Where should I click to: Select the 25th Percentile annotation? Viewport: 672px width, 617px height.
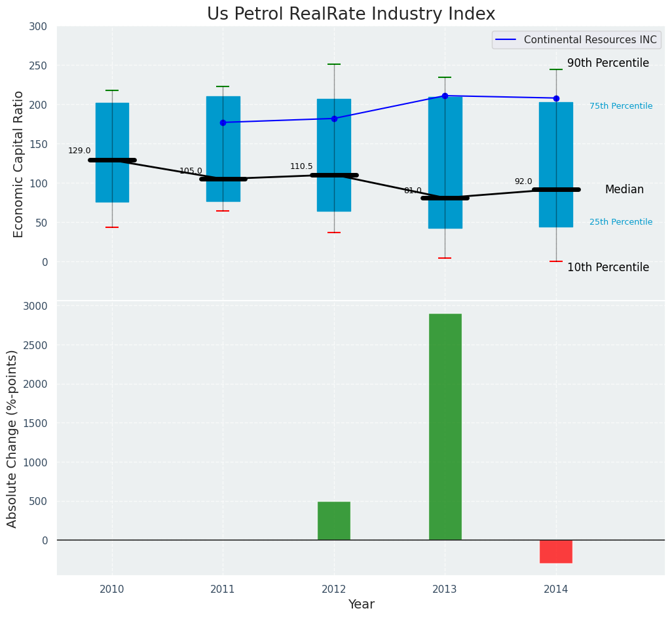(620, 222)
